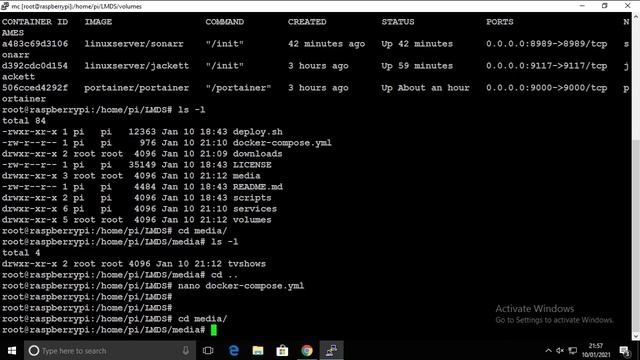Launch Microsoft Edge from taskbar
Screen dimensions: 640x360
(233, 351)
